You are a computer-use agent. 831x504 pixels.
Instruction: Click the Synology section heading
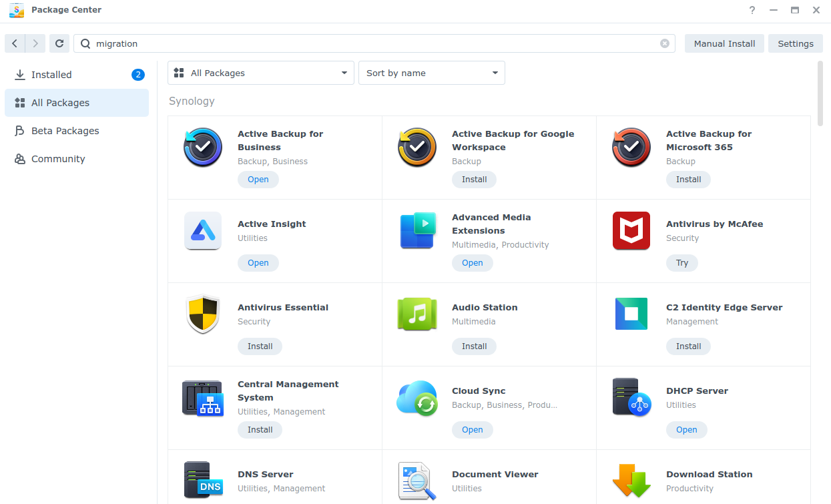point(192,101)
